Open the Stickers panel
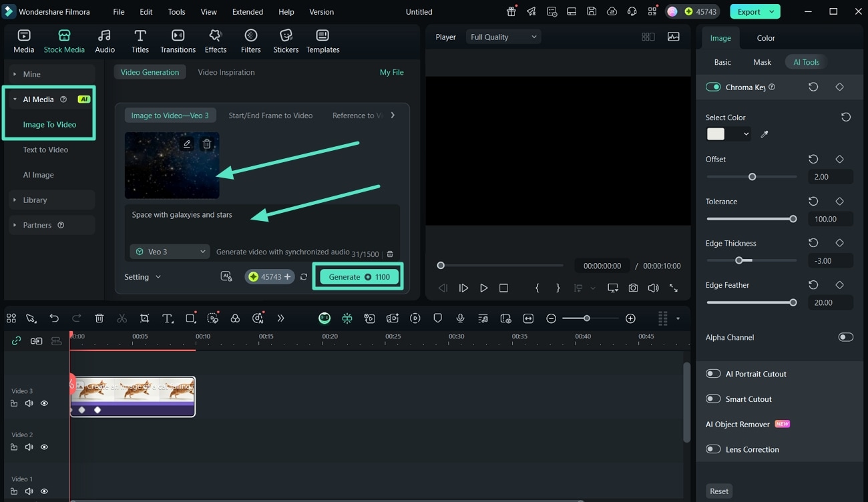The image size is (868, 502). point(286,40)
